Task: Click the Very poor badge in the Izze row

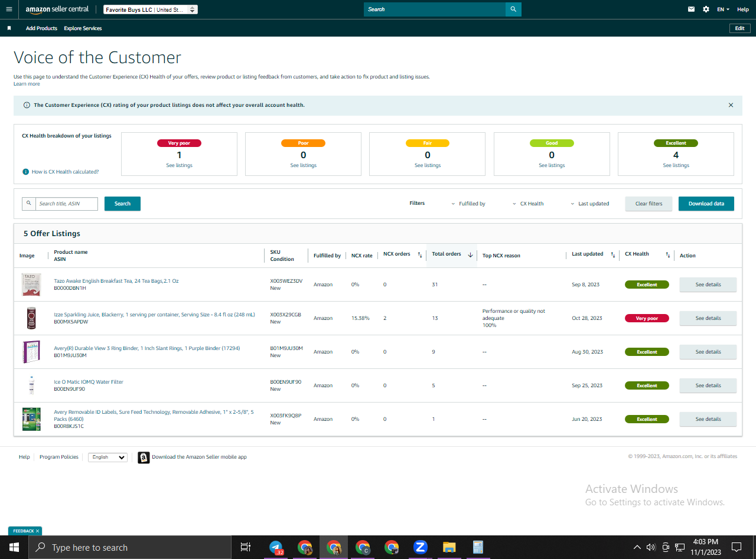Action: click(647, 318)
